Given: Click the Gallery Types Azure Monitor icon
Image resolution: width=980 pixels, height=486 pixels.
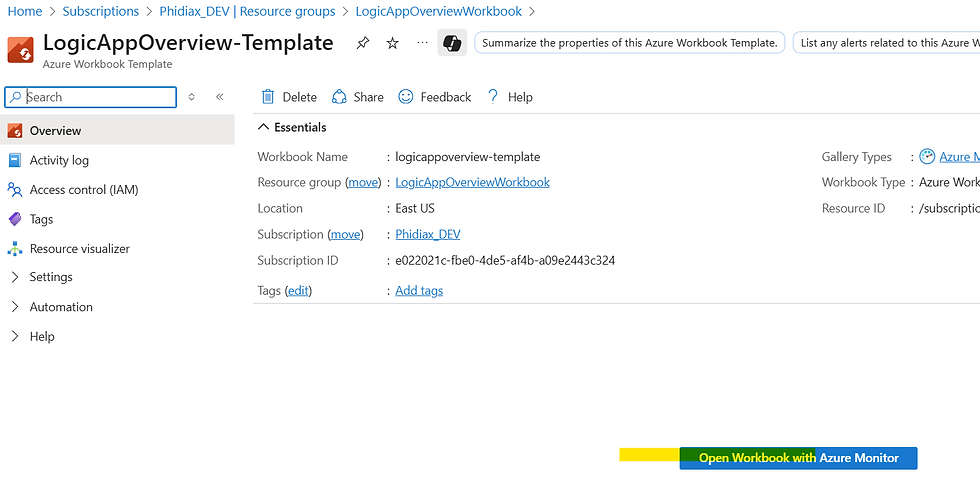Looking at the screenshot, I should 928,157.
